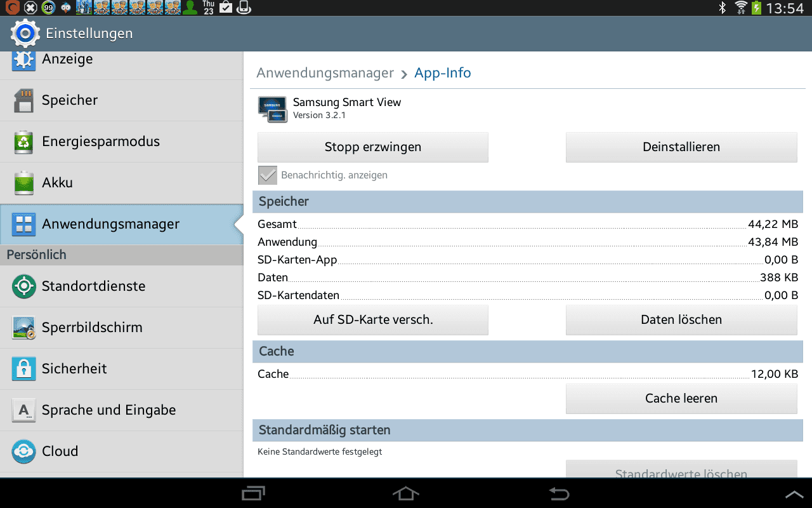Tap the Bluetooth status icon

tap(722, 8)
